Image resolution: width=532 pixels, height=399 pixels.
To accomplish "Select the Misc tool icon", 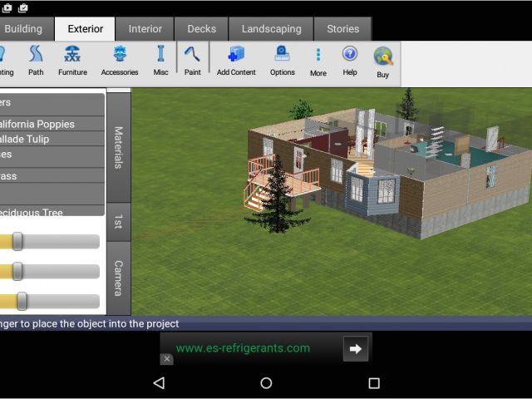I will click(160, 60).
